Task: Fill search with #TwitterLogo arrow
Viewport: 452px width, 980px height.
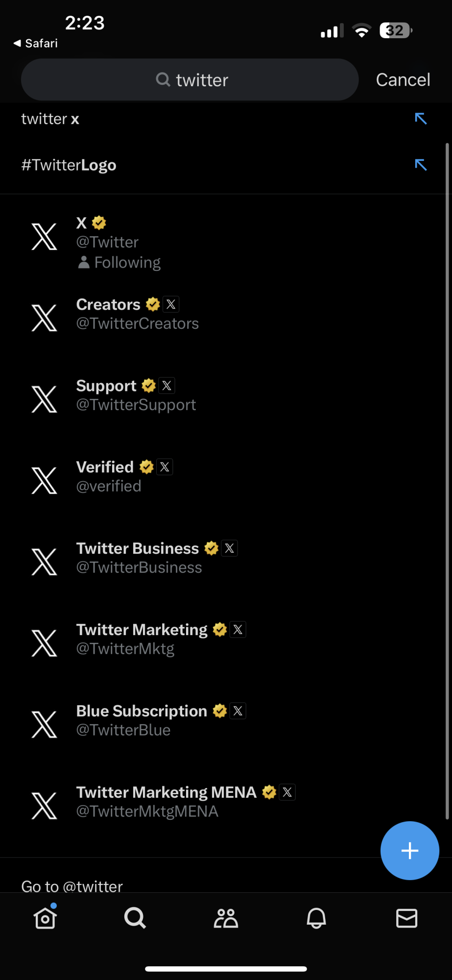Action: pyautogui.click(x=421, y=165)
